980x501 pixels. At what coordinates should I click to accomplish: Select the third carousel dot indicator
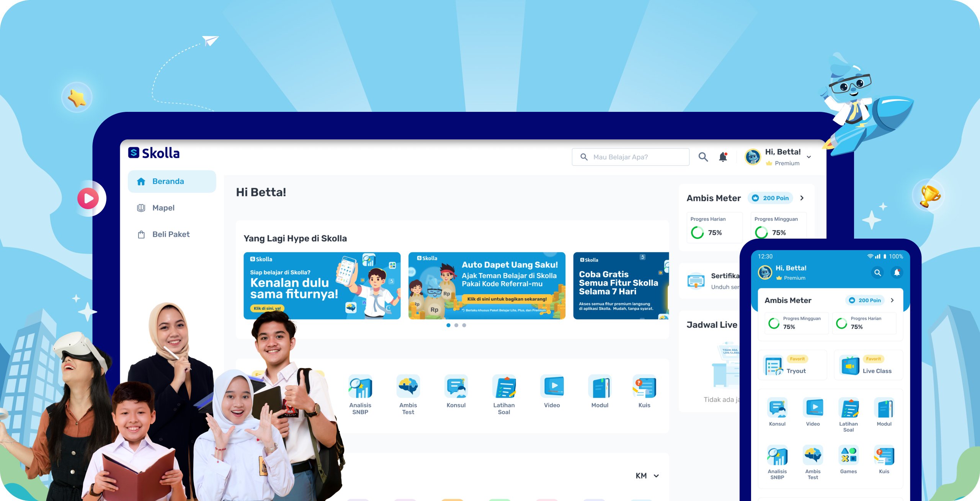[464, 325]
